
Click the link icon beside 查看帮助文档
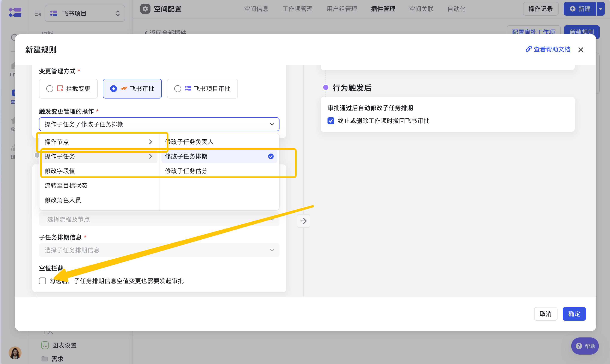529,49
